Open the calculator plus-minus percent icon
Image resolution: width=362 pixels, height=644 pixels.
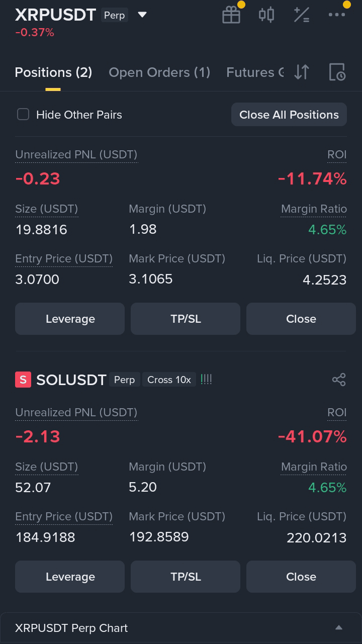point(302,15)
